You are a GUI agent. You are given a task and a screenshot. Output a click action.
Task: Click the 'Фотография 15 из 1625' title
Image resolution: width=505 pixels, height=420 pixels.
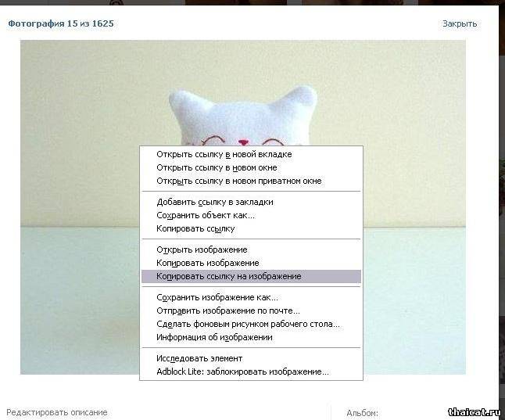(x=61, y=23)
